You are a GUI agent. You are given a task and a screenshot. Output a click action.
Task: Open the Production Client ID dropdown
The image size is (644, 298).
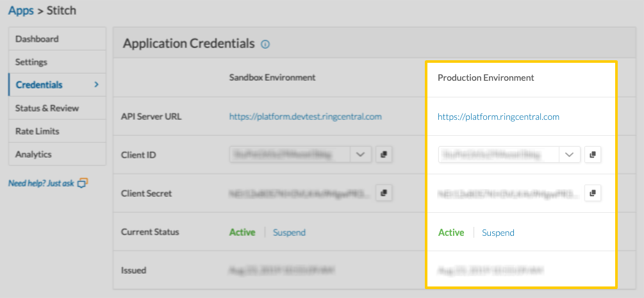pos(570,154)
